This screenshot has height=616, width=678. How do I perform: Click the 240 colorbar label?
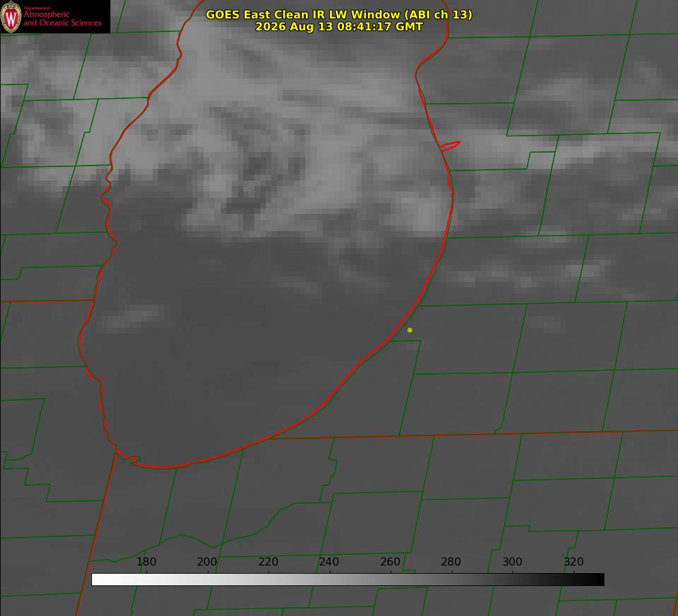329,561
